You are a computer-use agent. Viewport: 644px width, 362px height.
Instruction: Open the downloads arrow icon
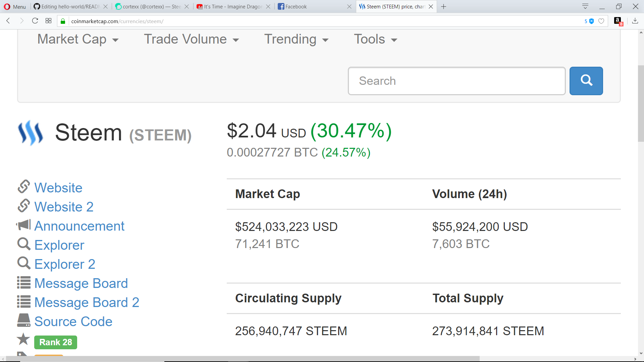click(x=635, y=21)
